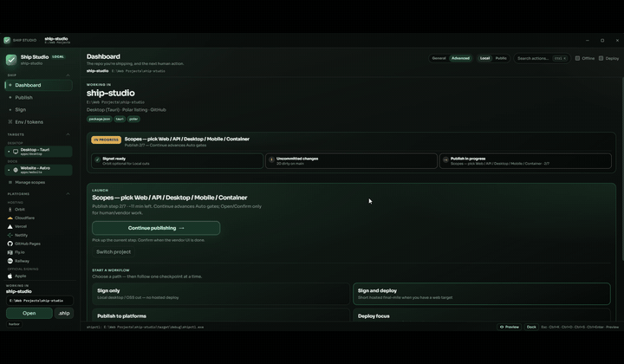Click the globe icon of Website - Astro
The image size is (624, 364).
pyautogui.click(x=16, y=170)
